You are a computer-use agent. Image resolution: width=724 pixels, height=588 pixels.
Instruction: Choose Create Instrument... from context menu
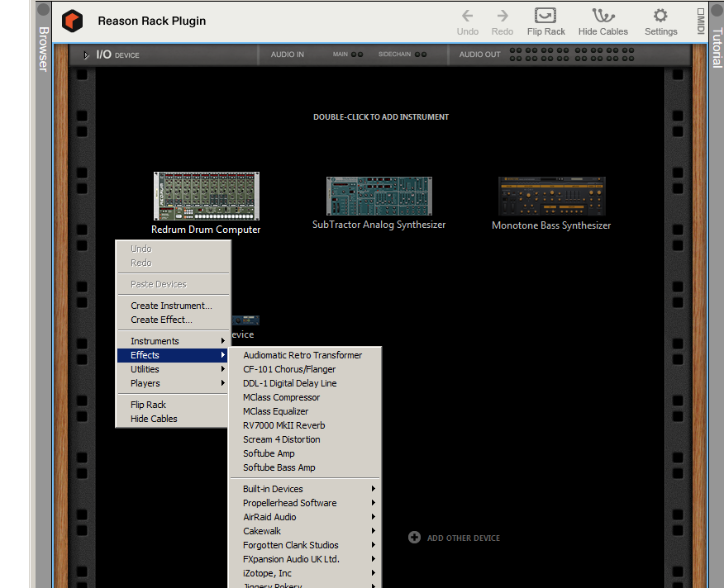(x=174, y=306)
